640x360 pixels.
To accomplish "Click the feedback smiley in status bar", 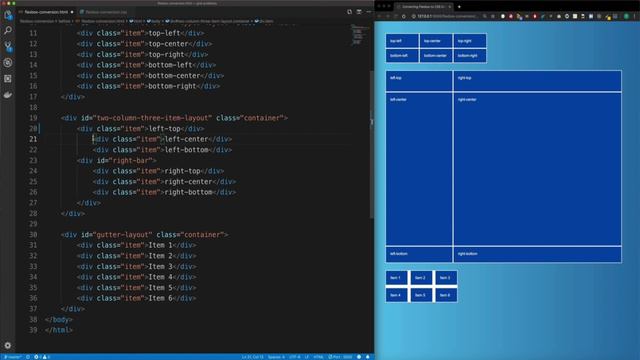I will [x=359, y=357].
